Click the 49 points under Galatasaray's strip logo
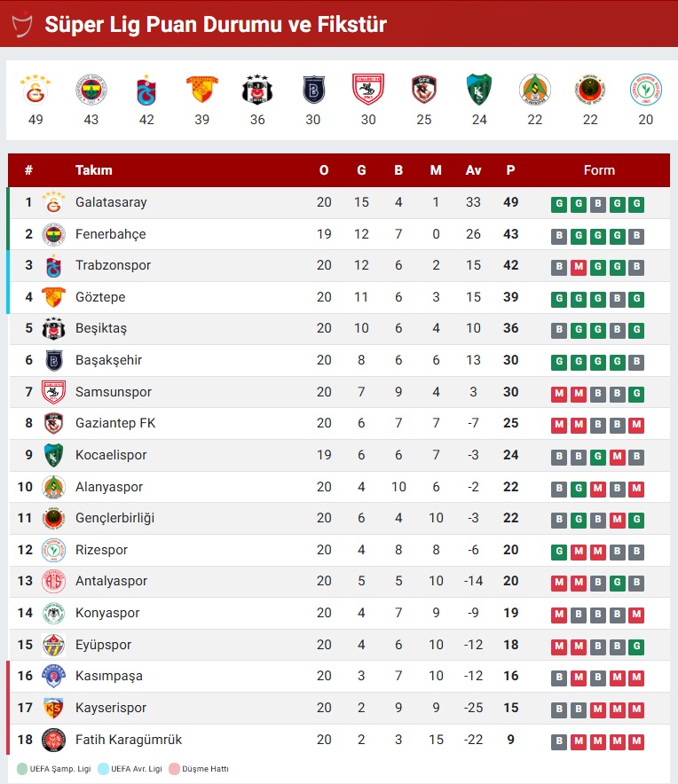This screenshot has width=678, height=784. pyautogui.click(x=35, y=117)
